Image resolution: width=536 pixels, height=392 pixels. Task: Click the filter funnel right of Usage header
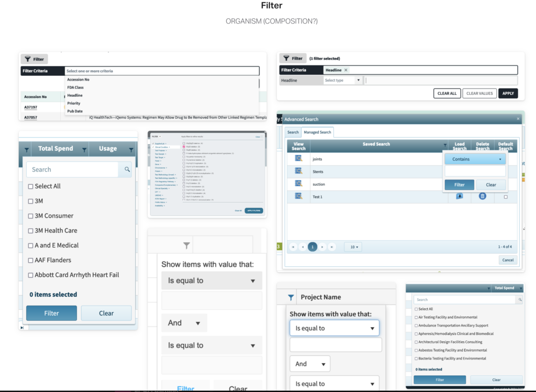click(131, 149)
